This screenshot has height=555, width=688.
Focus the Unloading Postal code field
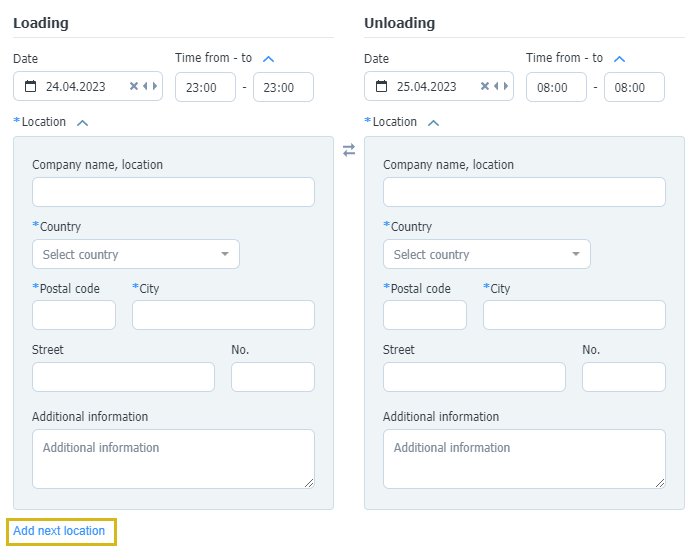[425, 315]
